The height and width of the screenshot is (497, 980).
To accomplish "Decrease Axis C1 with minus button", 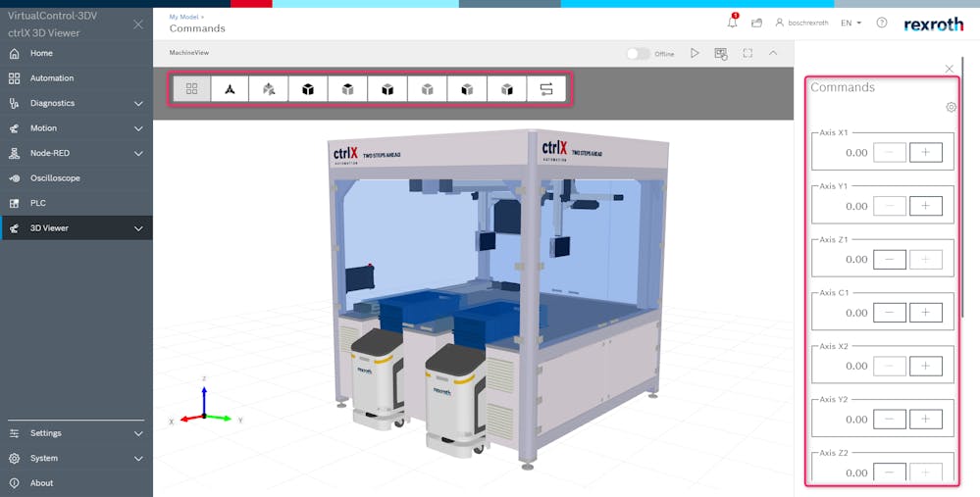I will 889,313.
